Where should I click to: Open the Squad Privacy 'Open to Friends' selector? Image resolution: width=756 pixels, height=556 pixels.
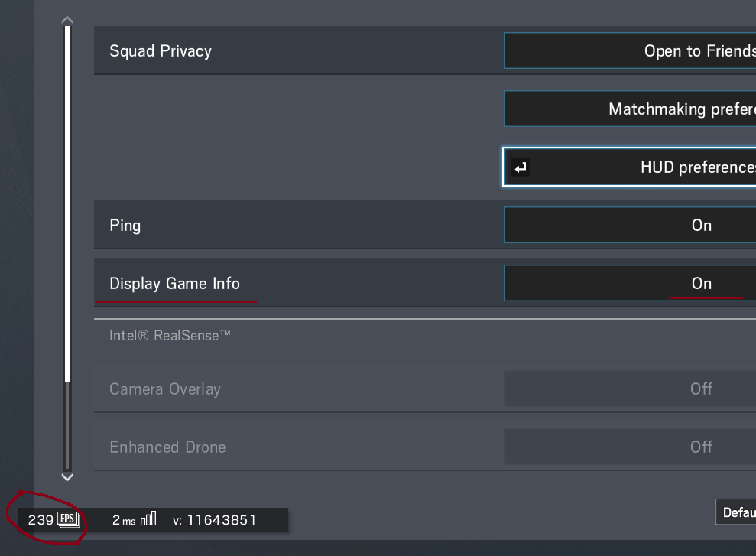[x=699, y=51]
